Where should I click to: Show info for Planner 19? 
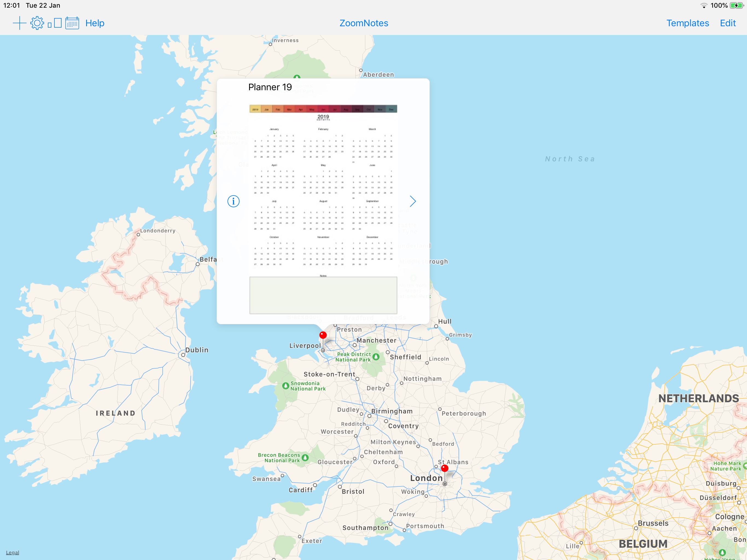tap(233, 201)
